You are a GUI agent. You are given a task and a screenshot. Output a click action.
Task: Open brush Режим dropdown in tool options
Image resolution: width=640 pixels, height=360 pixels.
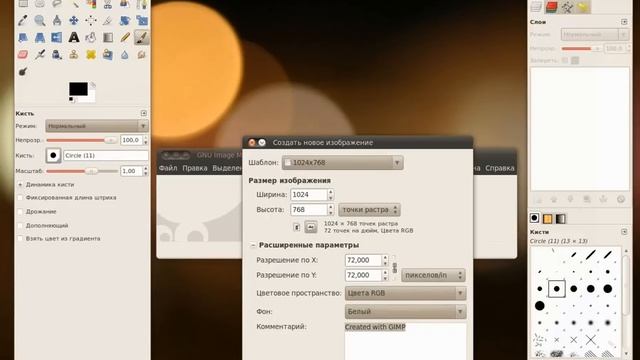coord(97,126)
